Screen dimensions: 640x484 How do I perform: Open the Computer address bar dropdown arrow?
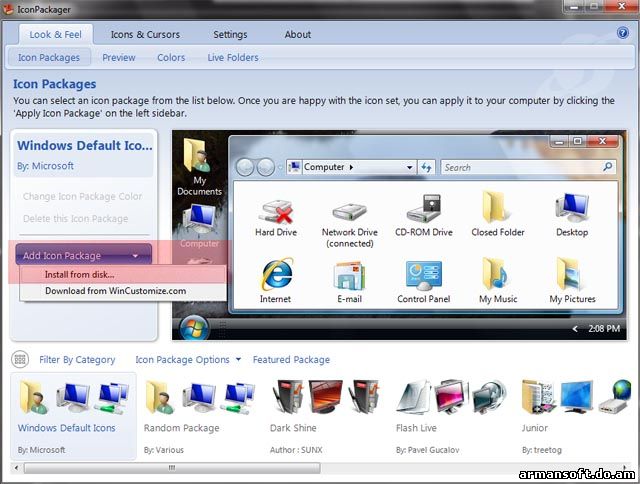coord(409,167)
